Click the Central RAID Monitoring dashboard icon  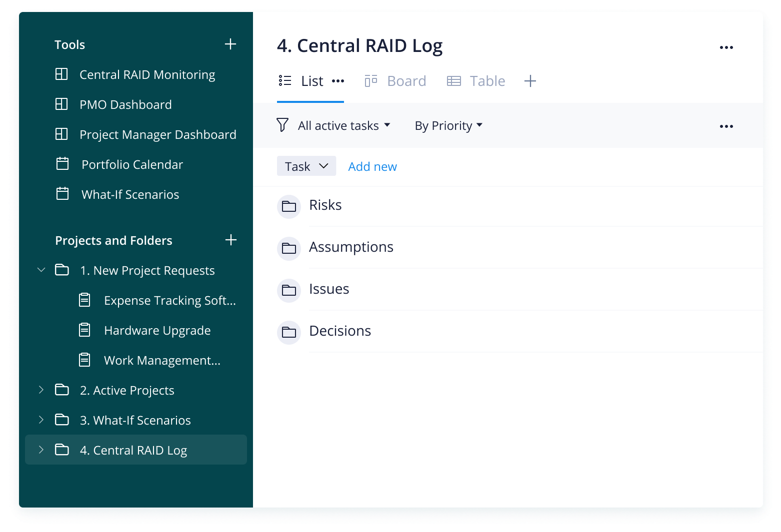click(x=61, y=74)
